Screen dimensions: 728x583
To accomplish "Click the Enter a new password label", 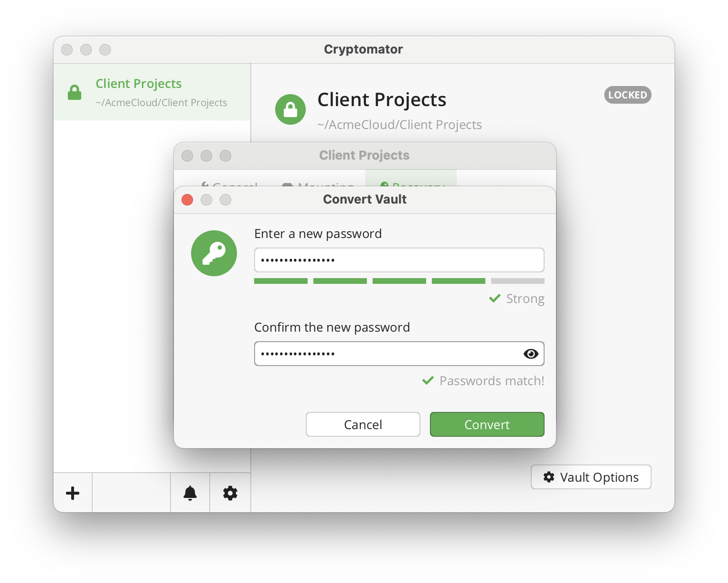I will [x=318, y=234].
